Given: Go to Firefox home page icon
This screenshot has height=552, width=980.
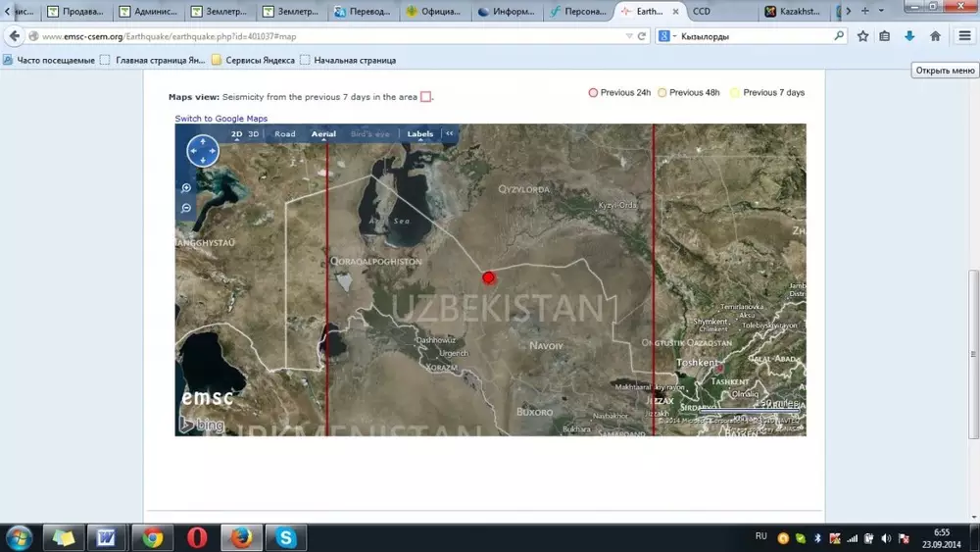Looking at the screenshot, I should [936, 36].
